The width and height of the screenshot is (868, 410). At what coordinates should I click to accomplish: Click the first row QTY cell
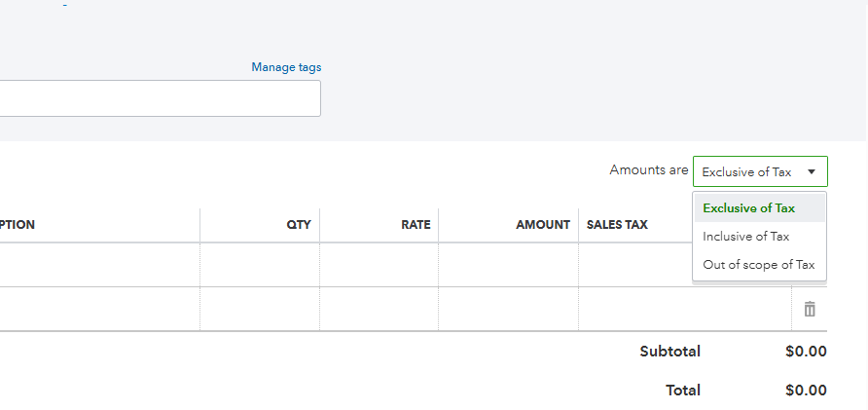click(260, 265)
